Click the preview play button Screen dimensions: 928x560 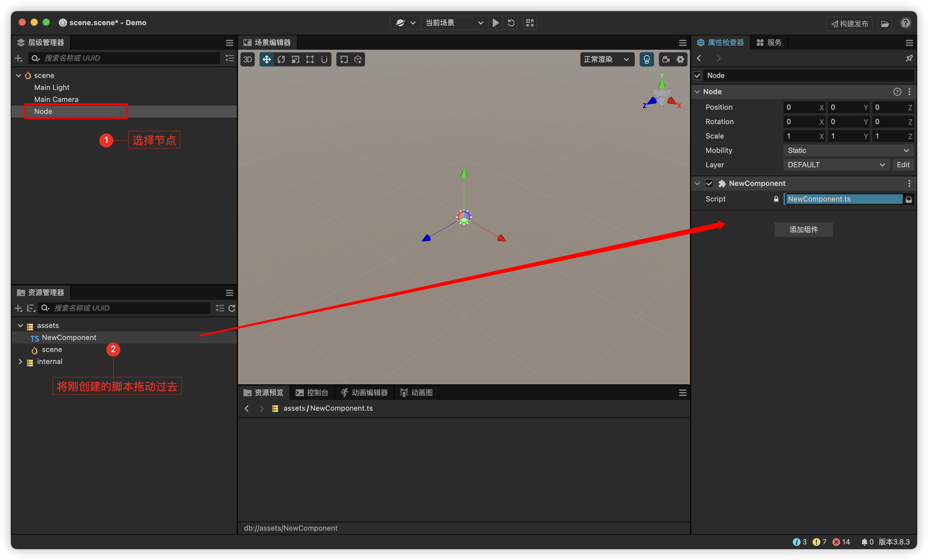coord(496,23)
